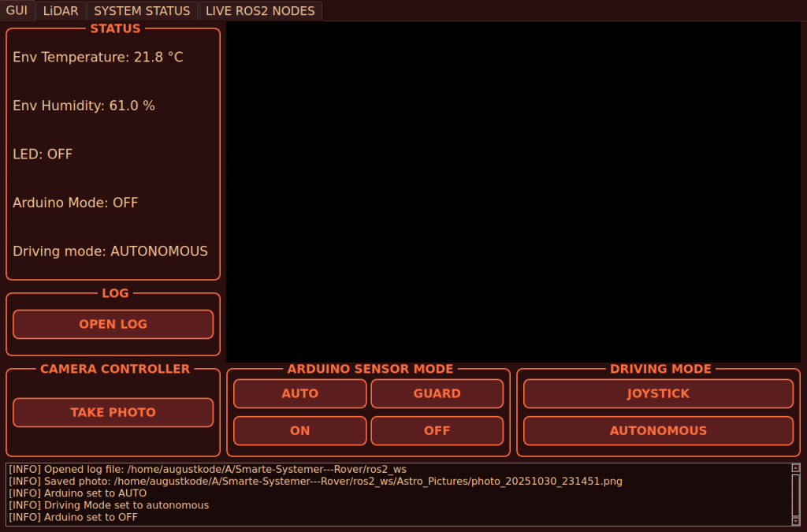Set Arduino sensor mode to OFF
Viewport: 807px width, 532px height.
click(x=437, y=430)
